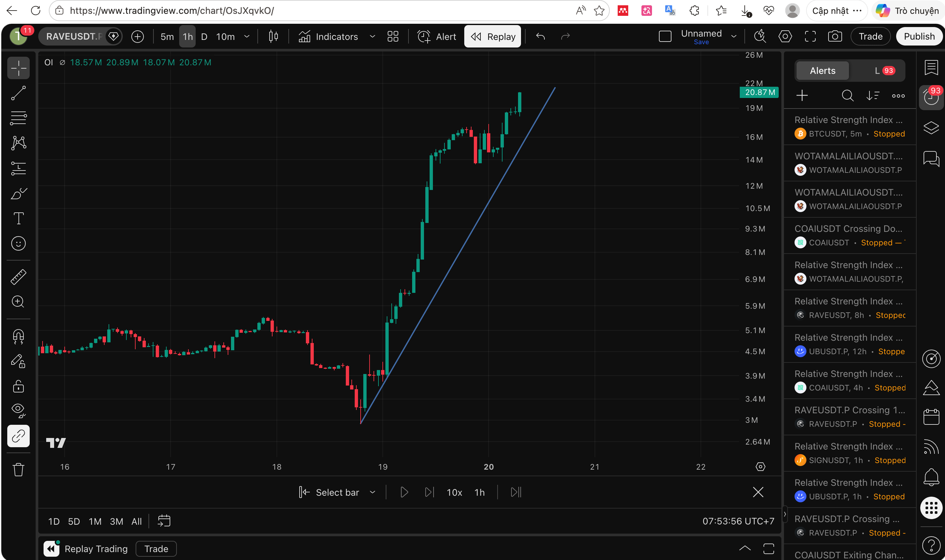Open the Go to date calendar icon

coord(164,521)
